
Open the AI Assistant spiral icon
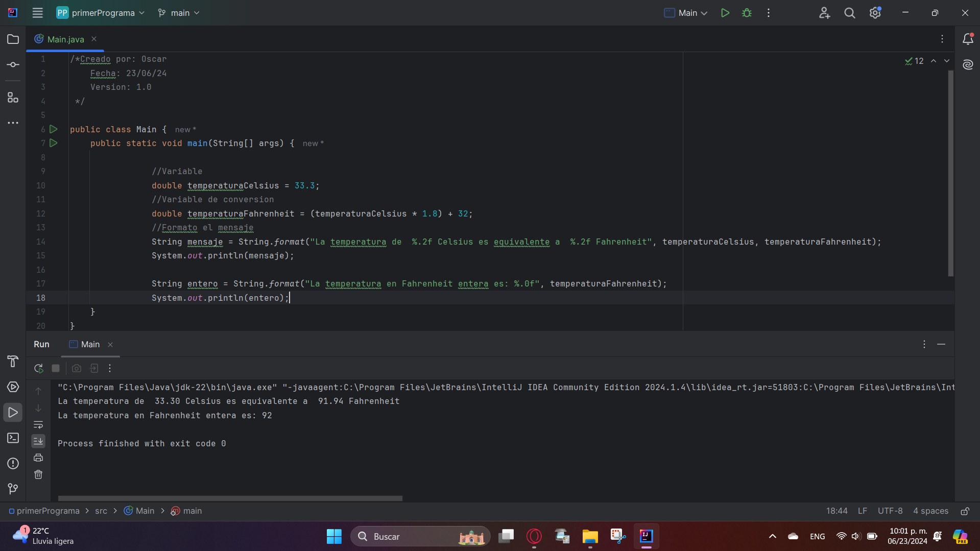(968, 64)
